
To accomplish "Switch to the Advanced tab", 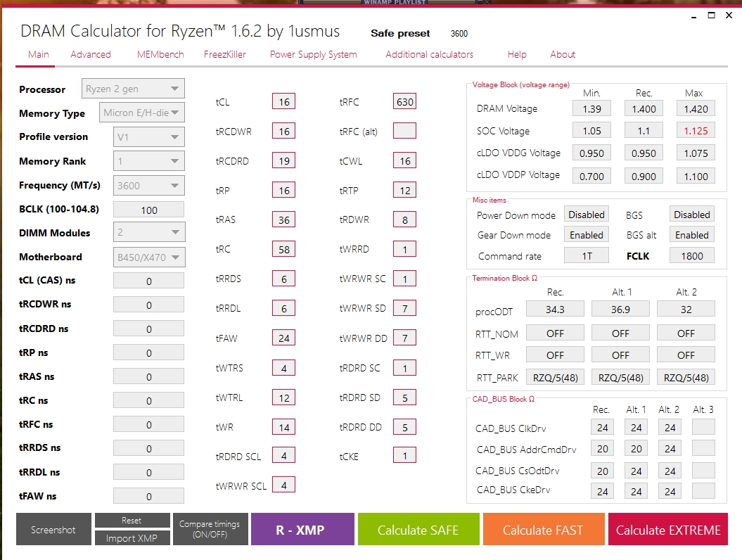I will pyautogui.click(x=91, y=54).
